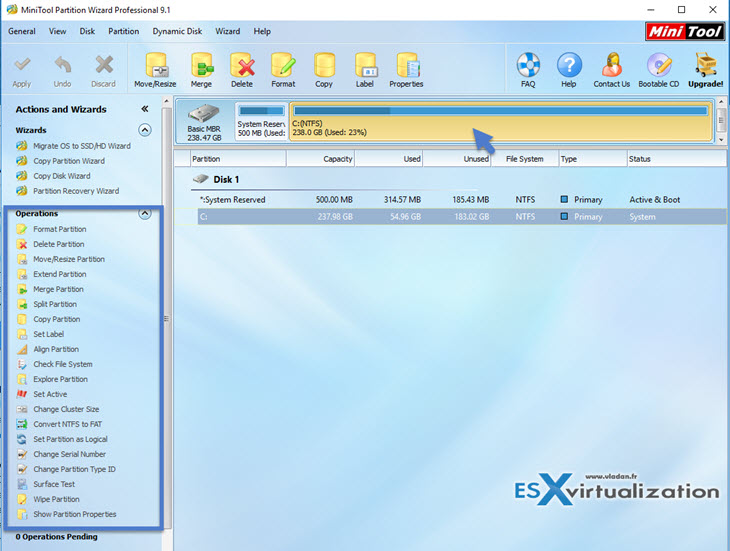This screenshot has height=551, width=730.
Task: Launch Migrate OS to SSD/HD Wizard
Action: click(73, 146)
